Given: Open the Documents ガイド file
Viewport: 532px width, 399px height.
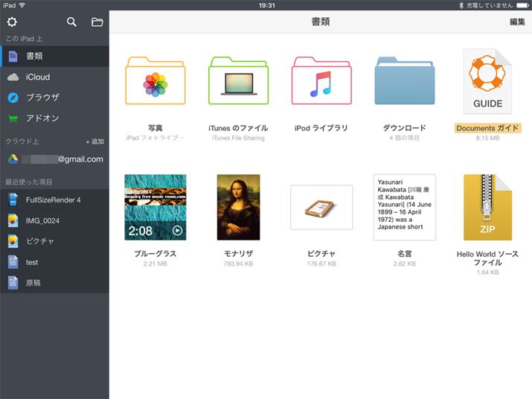Looking at the screenshot, I should [x=487, y=80].
